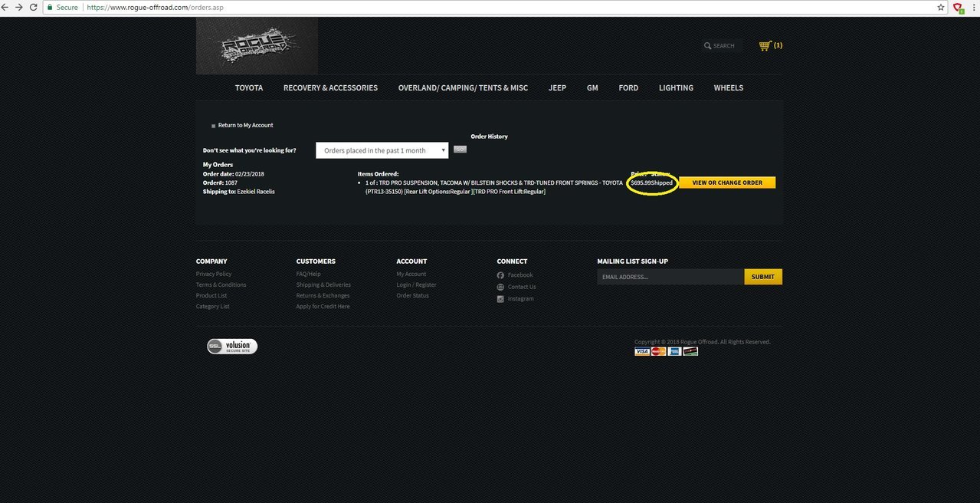Open the GM menu
The height and width of the screenshot is (503, 980).
pyautogui.click(x=592, y=88)
